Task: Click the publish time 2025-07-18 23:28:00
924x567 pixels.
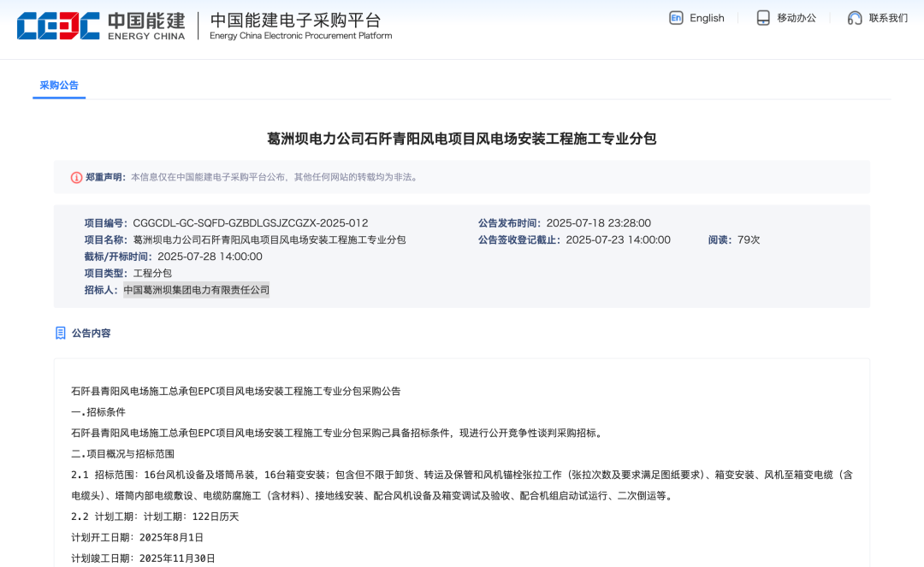Action: [x=598, y=223]
